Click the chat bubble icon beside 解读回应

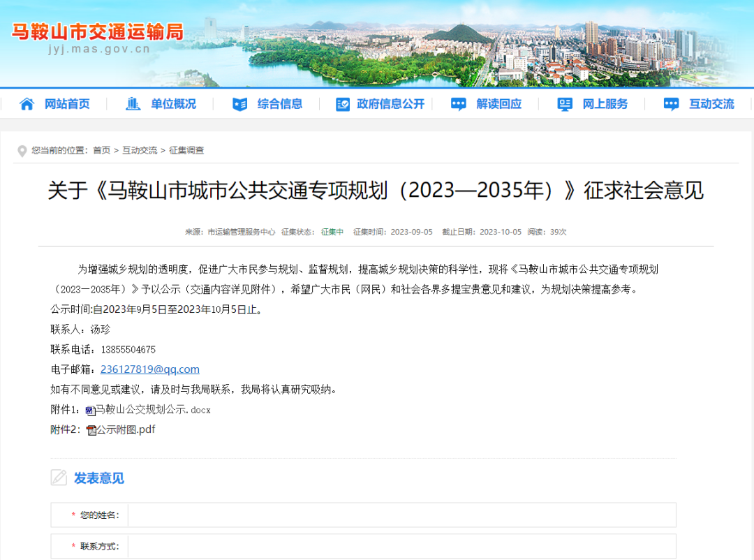[x=458, y=104]
